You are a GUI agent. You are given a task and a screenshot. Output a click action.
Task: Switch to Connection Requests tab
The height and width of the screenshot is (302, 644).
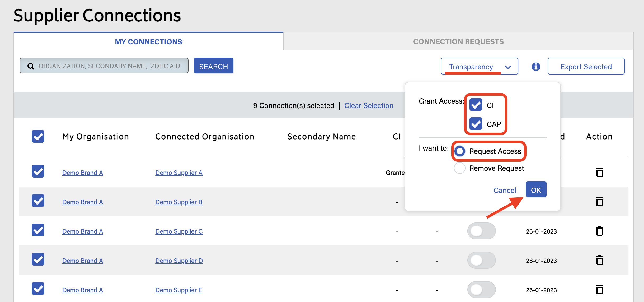(x=458, y=41)
